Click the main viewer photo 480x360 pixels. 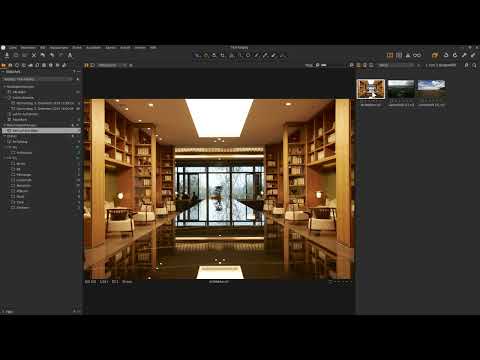click(219, 189)
